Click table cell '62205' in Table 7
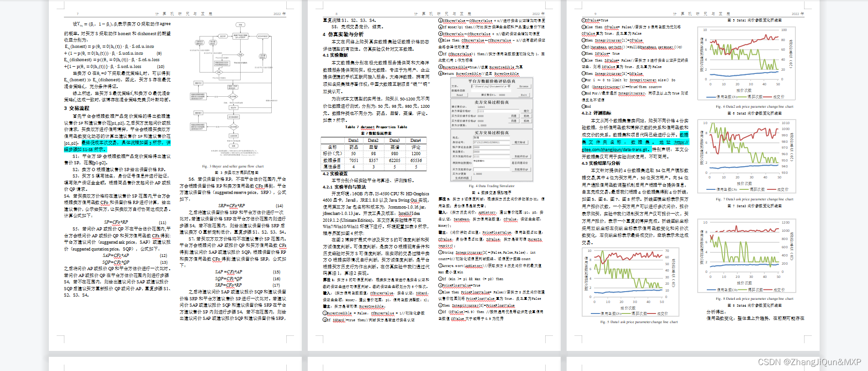The width and height of the screenshot is (868, 371). coord(395,160)
